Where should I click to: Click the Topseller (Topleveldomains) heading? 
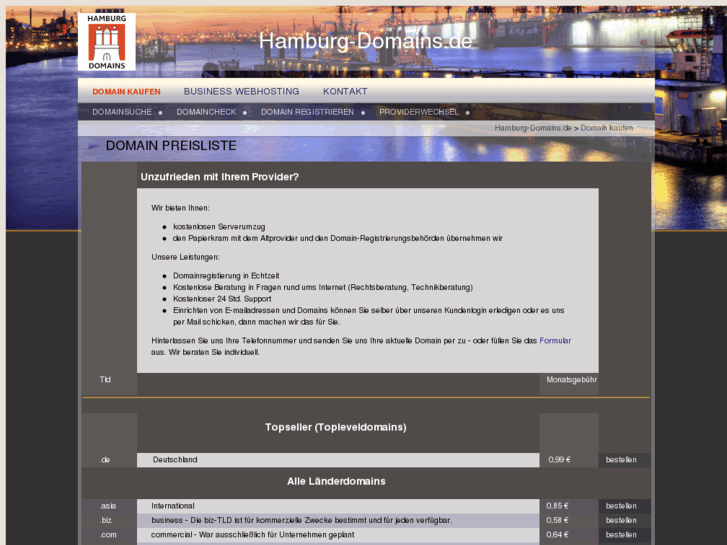336,427
